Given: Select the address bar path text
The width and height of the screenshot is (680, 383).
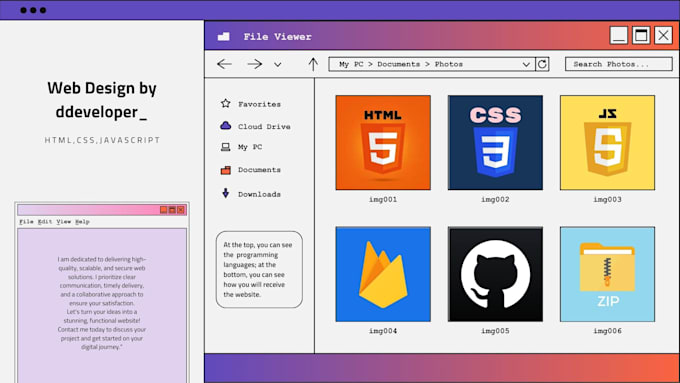Looking at the screenshot, I should click(x=401, y=64).
